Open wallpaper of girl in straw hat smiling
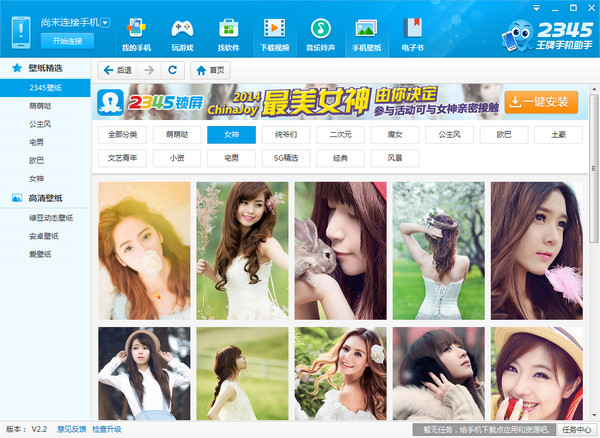 [x=537, y=373]
